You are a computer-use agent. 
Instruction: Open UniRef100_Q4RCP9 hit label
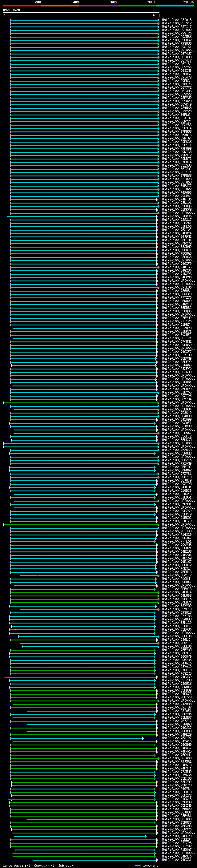pyautogui.click(x=177, y=836)
